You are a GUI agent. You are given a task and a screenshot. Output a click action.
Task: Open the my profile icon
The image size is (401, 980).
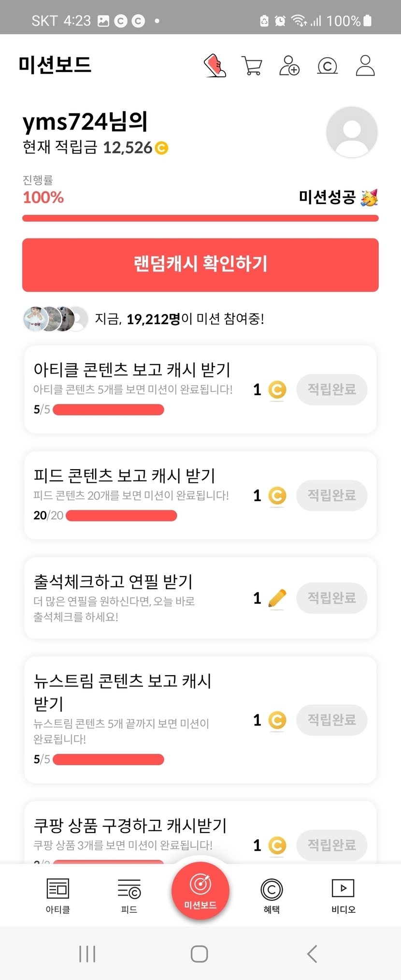click(x=365, y=66)
